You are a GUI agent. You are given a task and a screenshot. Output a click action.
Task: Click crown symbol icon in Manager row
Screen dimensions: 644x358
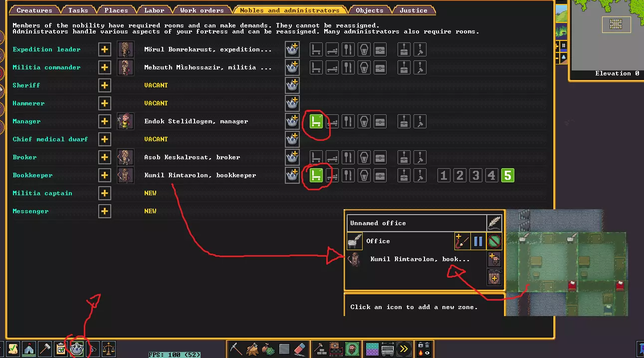[x=292, y=121]
